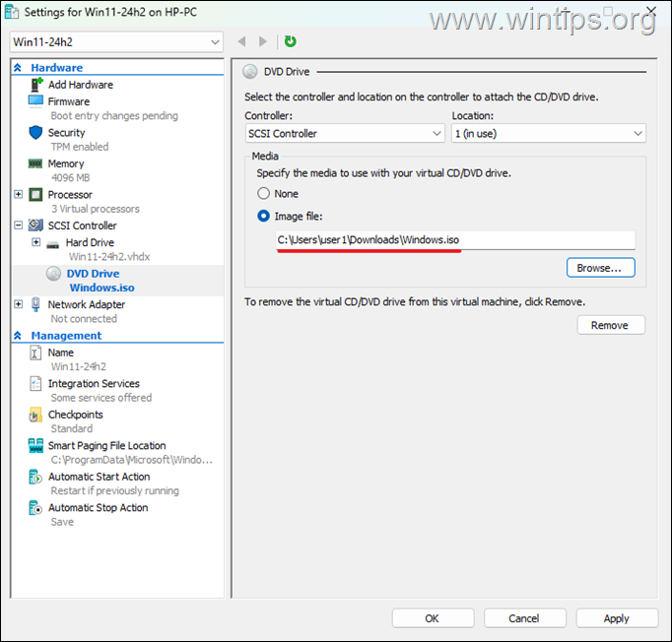Click the SCSI Controller icon
The image size is (672, 642).
pos(35,225)
